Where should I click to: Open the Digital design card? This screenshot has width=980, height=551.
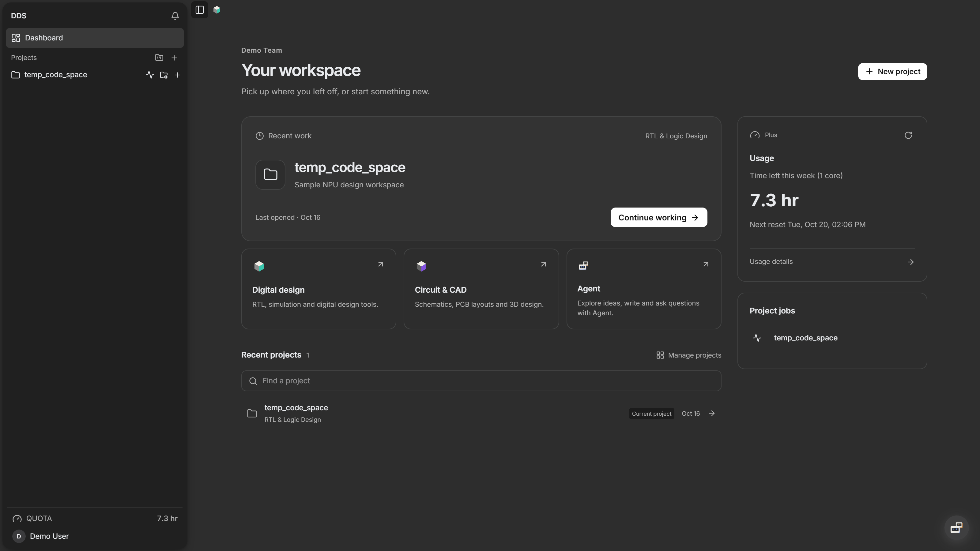point(319,289)
